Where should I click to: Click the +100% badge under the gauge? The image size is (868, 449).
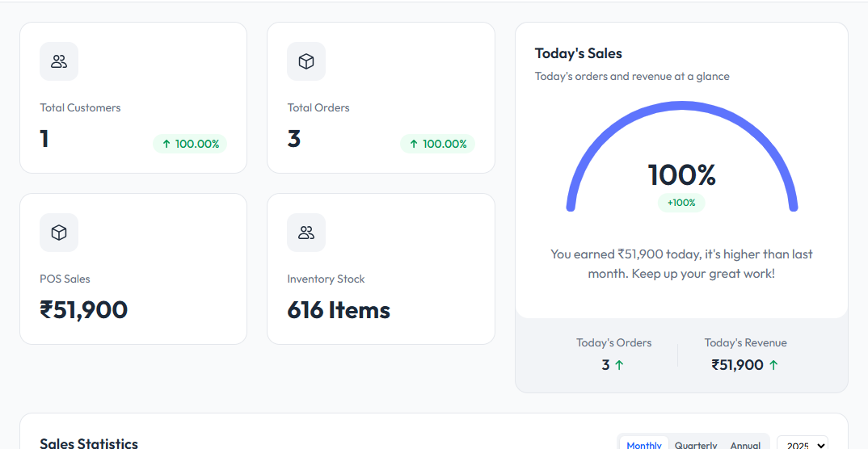(x=681, y=203)
